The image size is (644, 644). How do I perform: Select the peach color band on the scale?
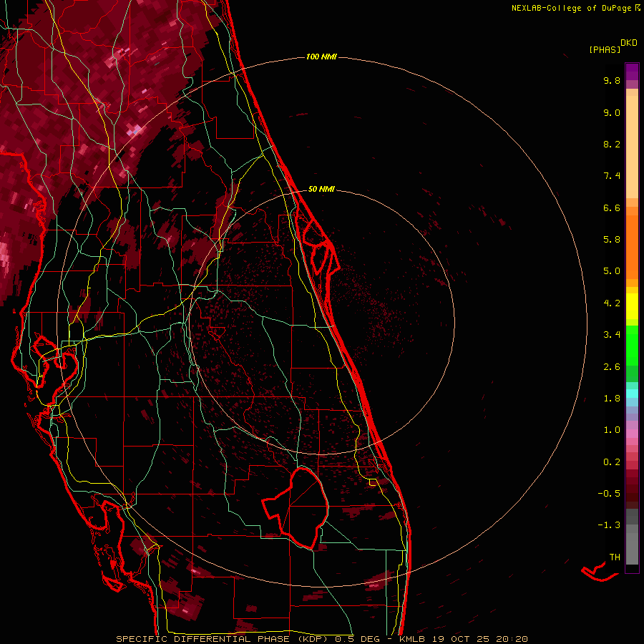click(632, 147)
